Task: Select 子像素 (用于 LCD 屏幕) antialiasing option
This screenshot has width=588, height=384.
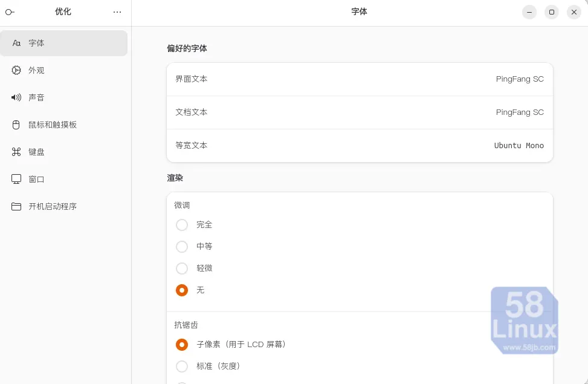Action: coord(182,345)
